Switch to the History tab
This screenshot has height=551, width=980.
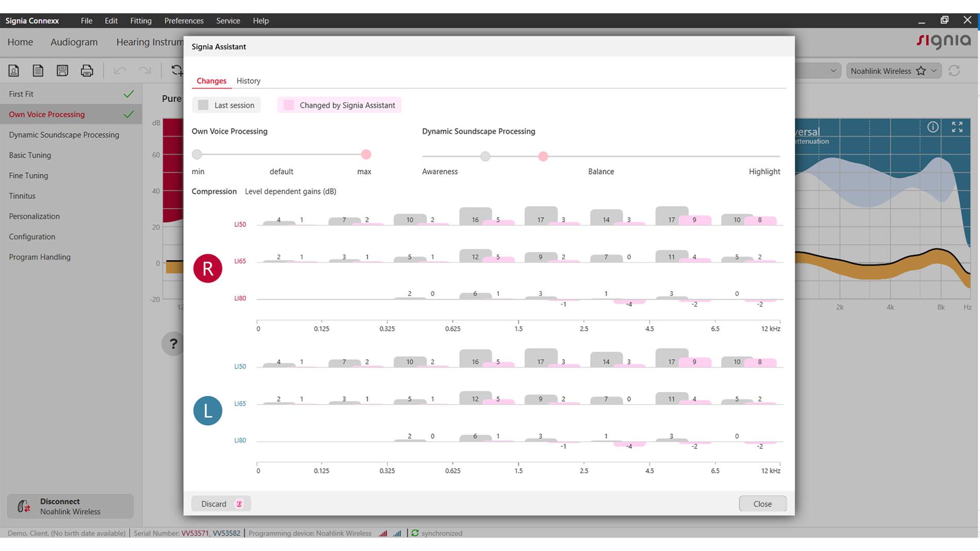[x=248, y=81]
